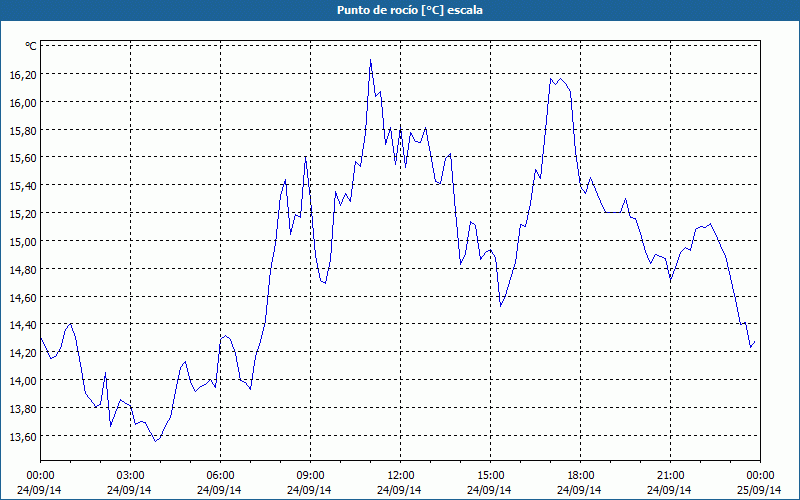Click the 14,40 y-axis value

(23, 325)
